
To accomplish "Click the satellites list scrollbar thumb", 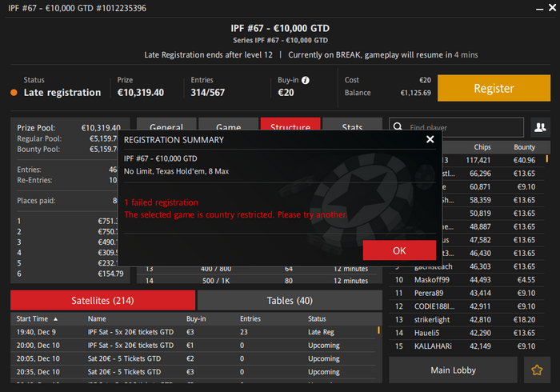I will 378,330.
